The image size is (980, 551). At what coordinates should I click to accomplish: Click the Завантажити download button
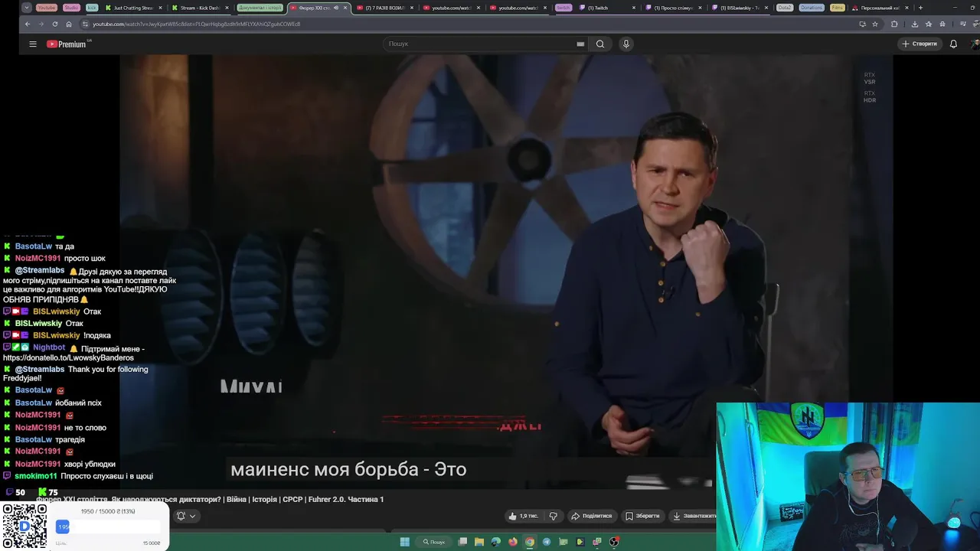coord(693,516)
